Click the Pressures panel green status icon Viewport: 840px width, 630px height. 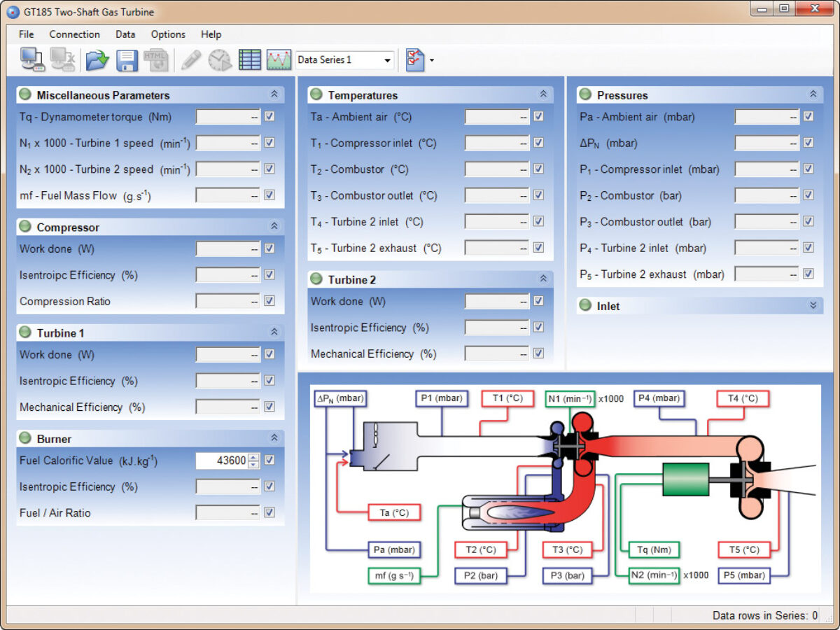pyautogui.click(x=586, y=94)
